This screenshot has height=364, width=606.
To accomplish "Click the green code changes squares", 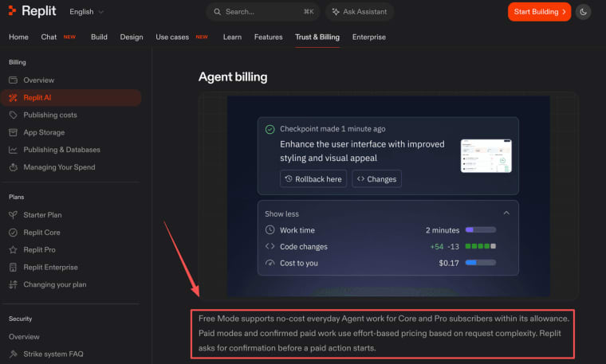I will (480, 246).
